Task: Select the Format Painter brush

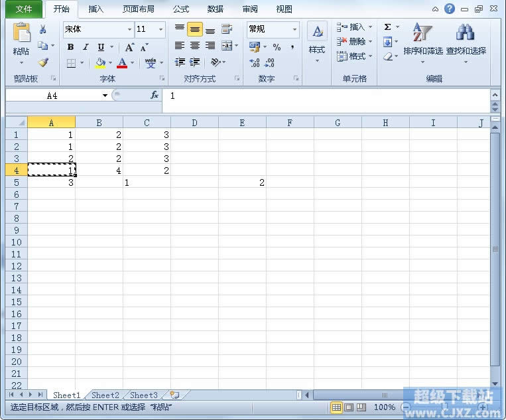Action: [x=43, y=62]
